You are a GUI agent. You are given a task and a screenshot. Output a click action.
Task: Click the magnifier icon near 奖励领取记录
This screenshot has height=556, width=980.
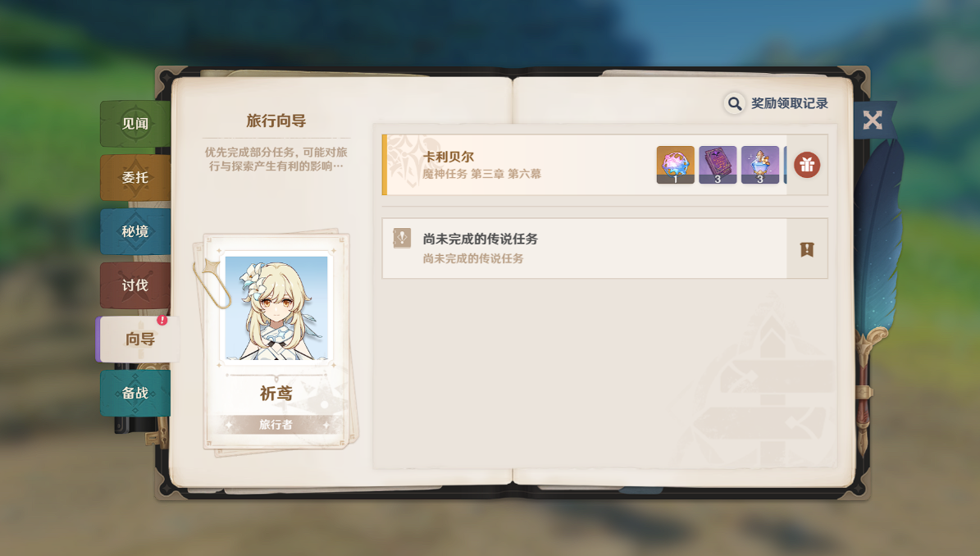734,103
